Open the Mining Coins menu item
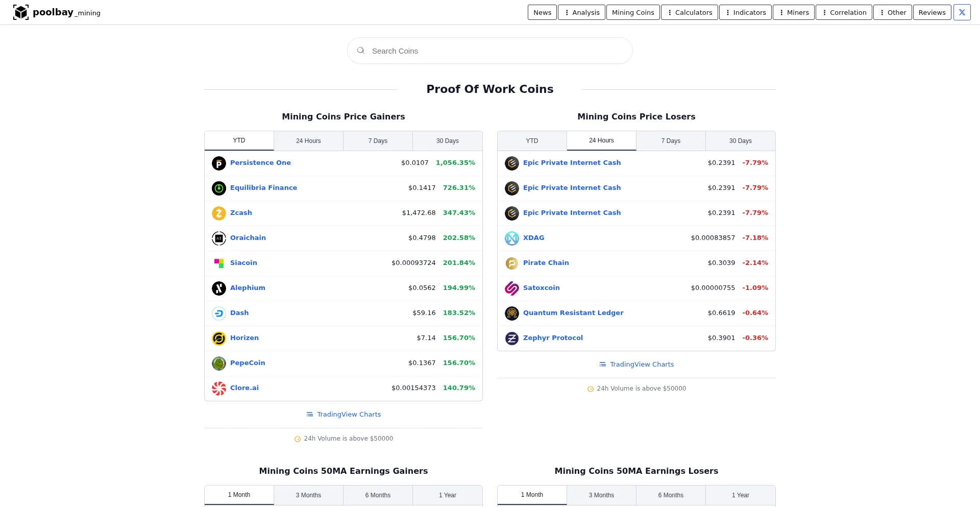The image size is (980, 507). point(633,12)
